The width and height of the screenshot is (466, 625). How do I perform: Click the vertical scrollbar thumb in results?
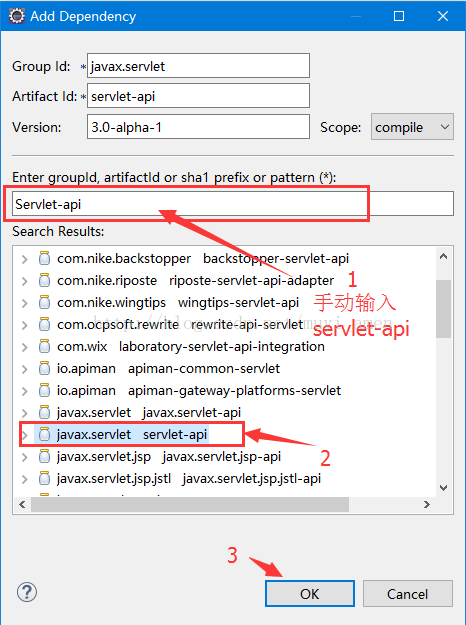coord(443,309)
